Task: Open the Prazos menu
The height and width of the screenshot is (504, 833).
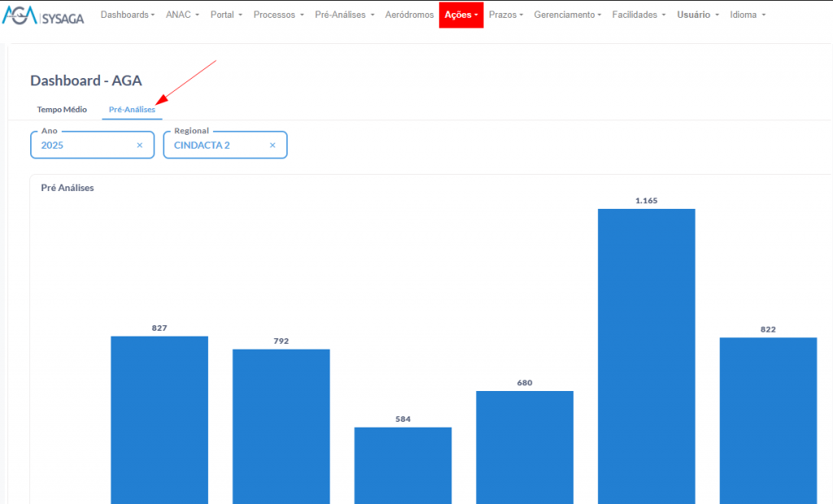Action: tap(506, 15)
